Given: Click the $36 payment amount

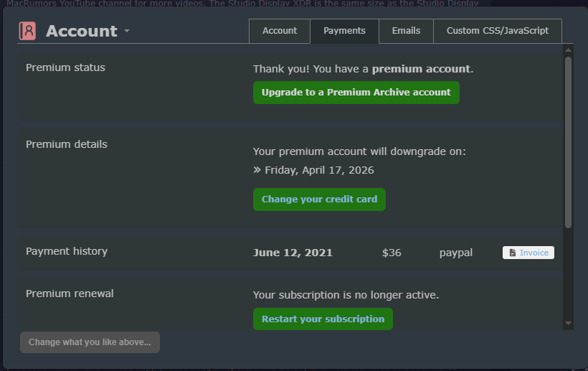Looking at the screenshot, I should click(x=392, y=253).
